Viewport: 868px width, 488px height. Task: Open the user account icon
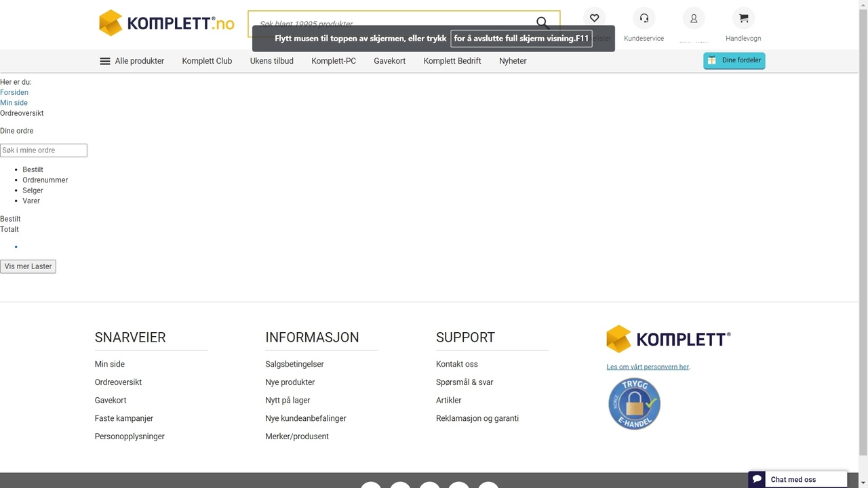coord(694,18)
